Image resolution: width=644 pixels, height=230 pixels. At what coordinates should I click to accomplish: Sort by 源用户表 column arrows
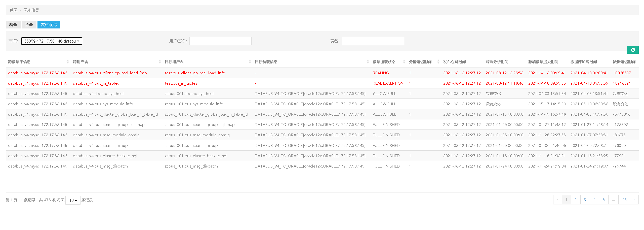click(x=160, y=62)
